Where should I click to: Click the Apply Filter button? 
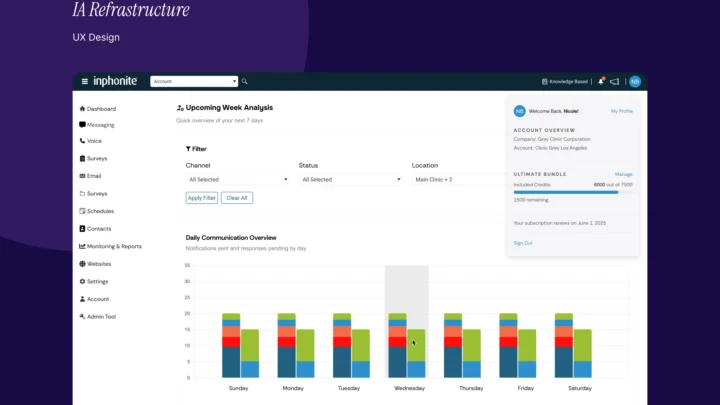[x=202, y=198]
